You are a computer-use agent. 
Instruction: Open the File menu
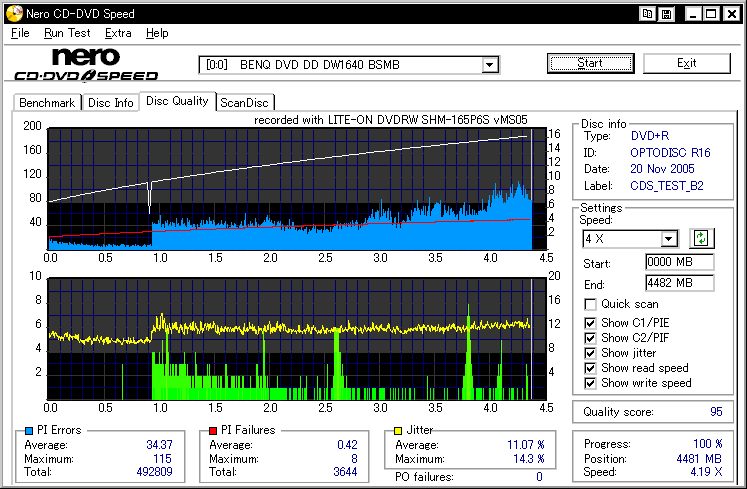20,33
